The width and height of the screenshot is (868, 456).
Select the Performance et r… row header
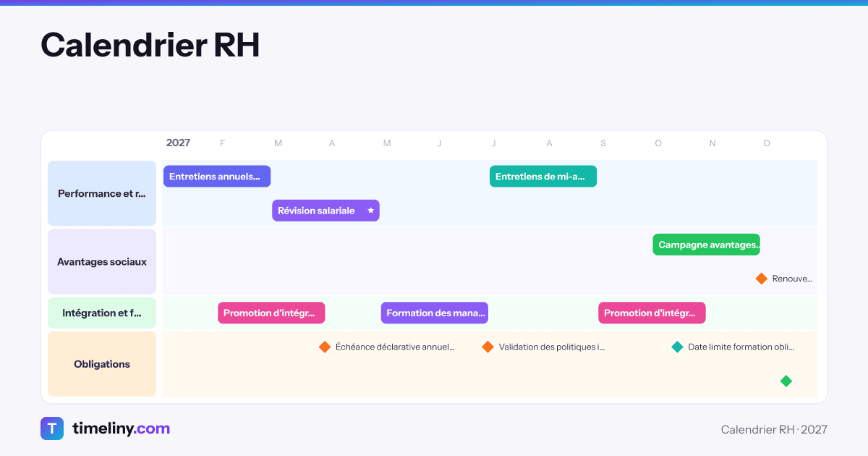click(x=102, y=193)
